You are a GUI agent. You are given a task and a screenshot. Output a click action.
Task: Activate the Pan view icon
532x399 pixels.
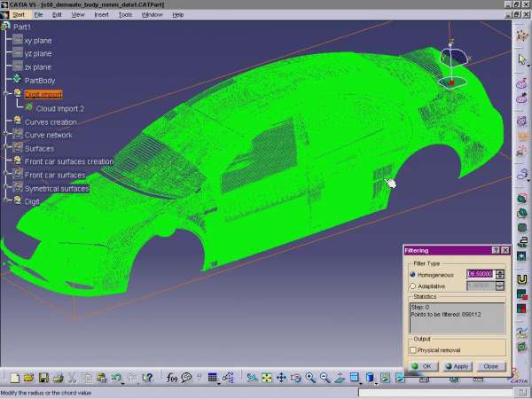click(x=281, y=378)
